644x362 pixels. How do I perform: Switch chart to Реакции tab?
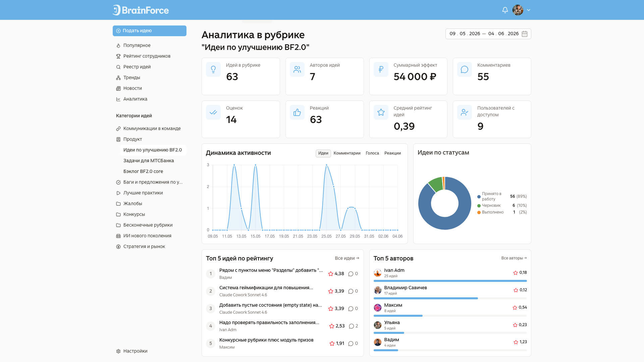click(x=392, y=153)
